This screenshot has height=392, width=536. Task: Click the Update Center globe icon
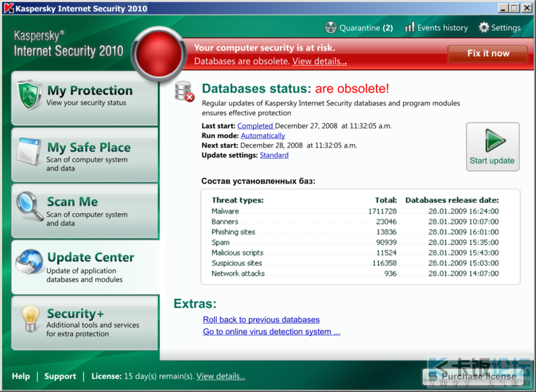pos(29,262)
